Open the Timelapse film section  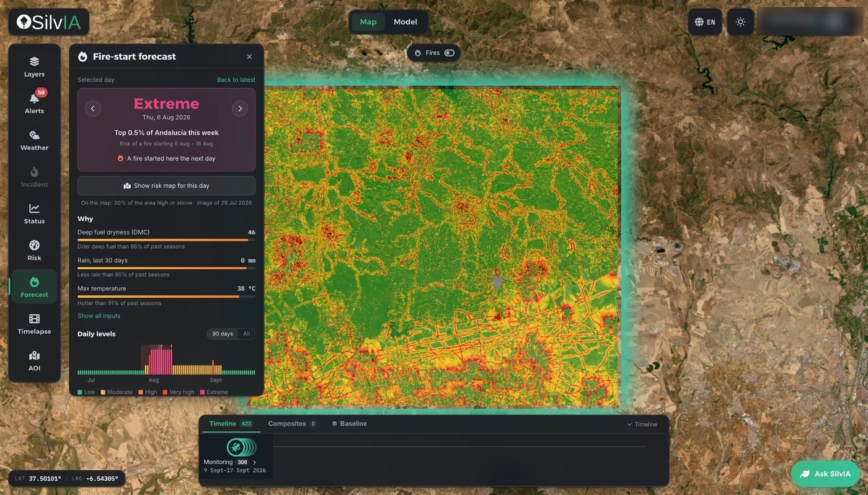pos(34,324)
